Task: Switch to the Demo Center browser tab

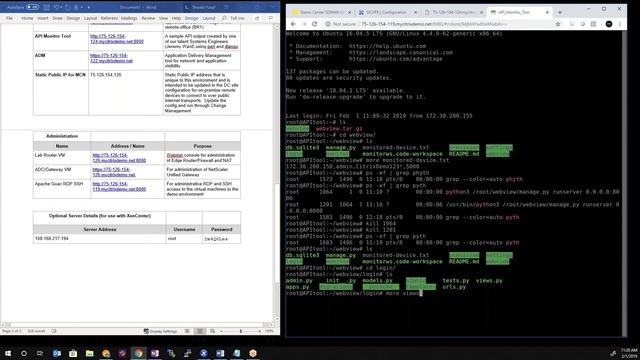Action: click(320, 12)
